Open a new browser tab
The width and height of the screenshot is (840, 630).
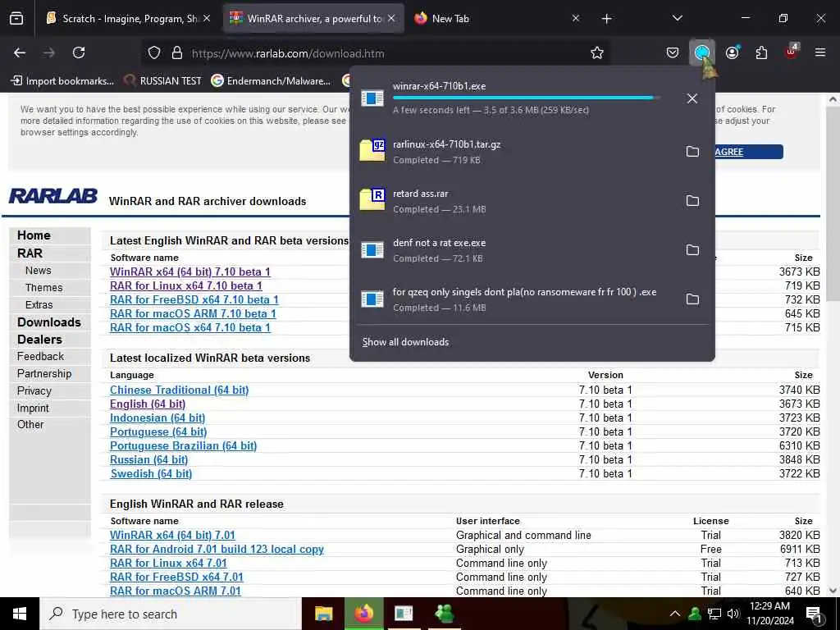tap(606, 19)
